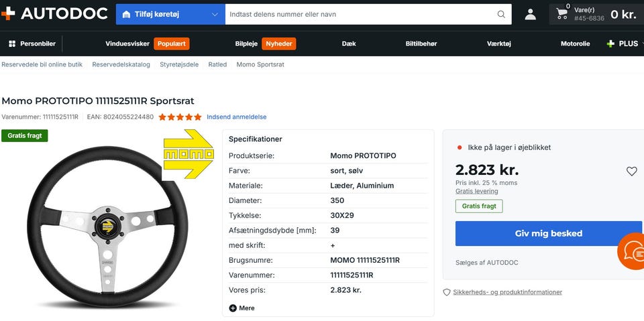
Task: Click the yellow Momo brand logo
Action: click(x=189, y=154)
